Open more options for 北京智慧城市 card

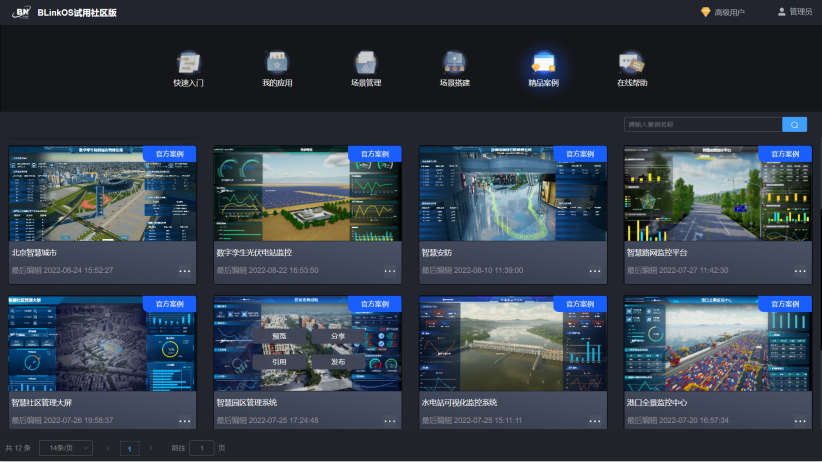(x=184, y=271)
